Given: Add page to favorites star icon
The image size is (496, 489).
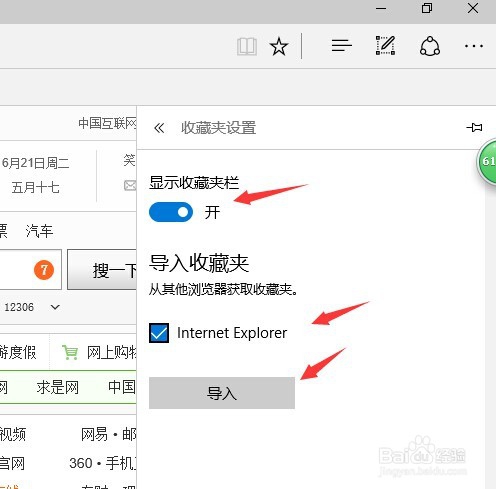Looking at the screenshot, I should [279, 46].
